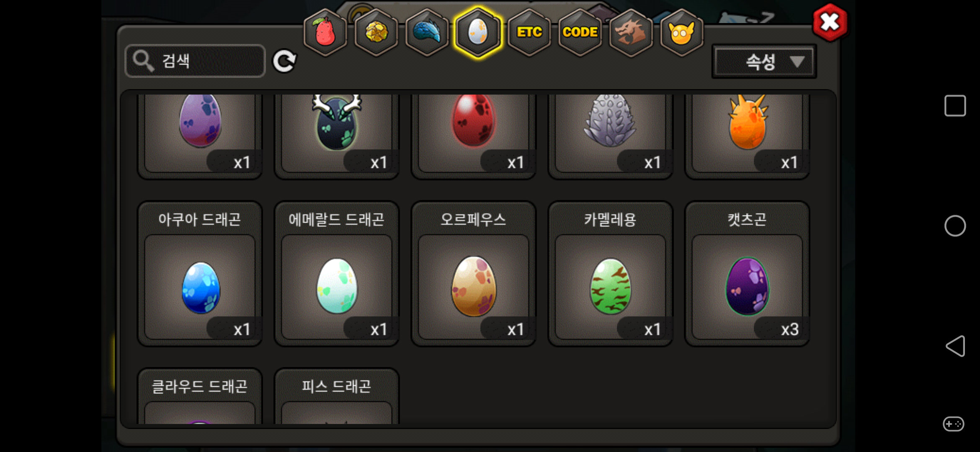
Task: Select the gold nugget category tab
Action: click(376, 32)
